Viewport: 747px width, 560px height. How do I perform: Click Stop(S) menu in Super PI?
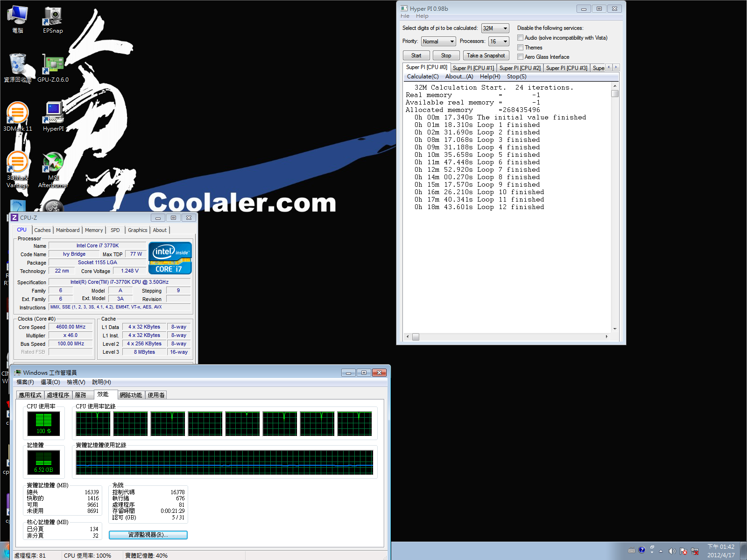[x=517, y=77]
